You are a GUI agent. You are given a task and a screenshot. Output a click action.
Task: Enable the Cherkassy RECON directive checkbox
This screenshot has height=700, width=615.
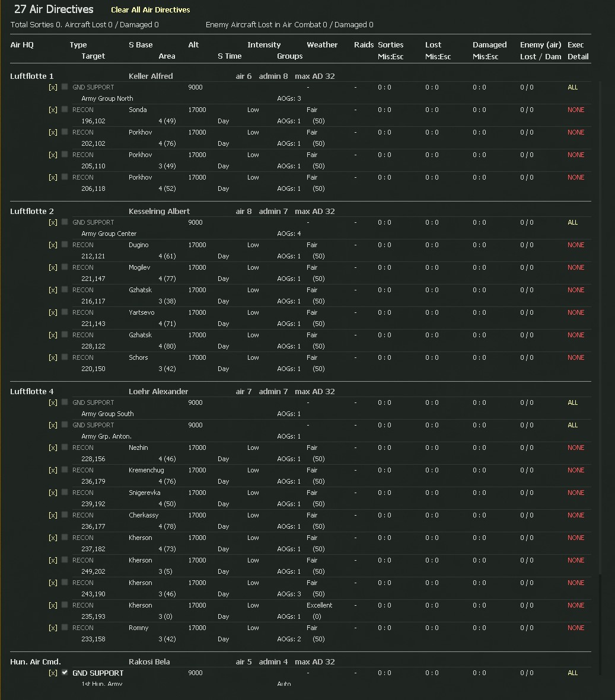click(65, 514)
